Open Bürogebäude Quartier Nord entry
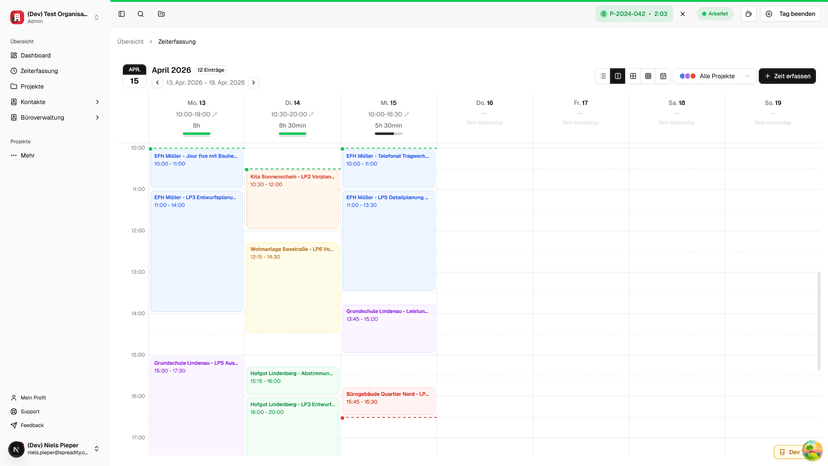Image resolution: width=828 pixels, height=466 pixels. click(389, 402)
